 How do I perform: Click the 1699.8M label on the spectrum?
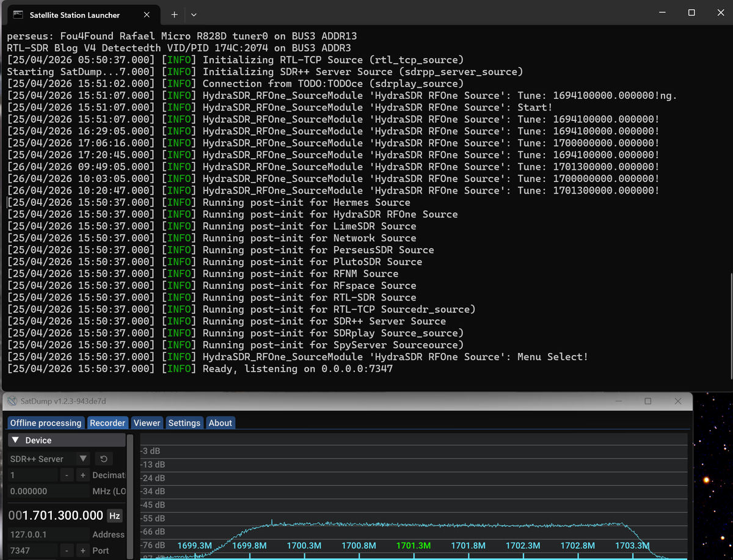(249, 545)
